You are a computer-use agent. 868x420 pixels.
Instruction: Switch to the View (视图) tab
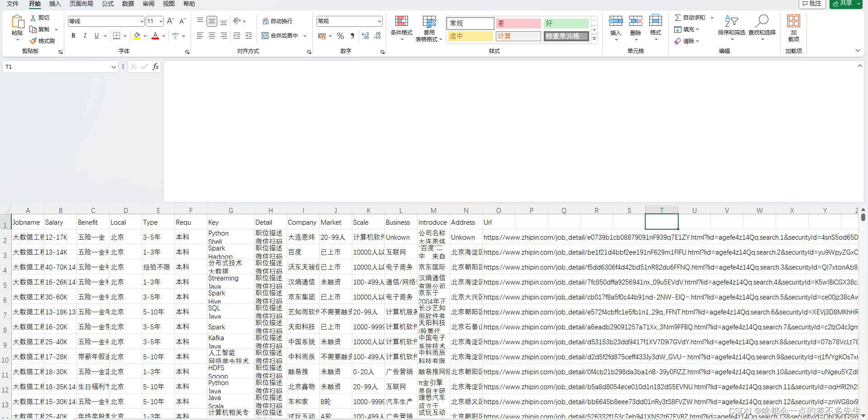[169, 4]
